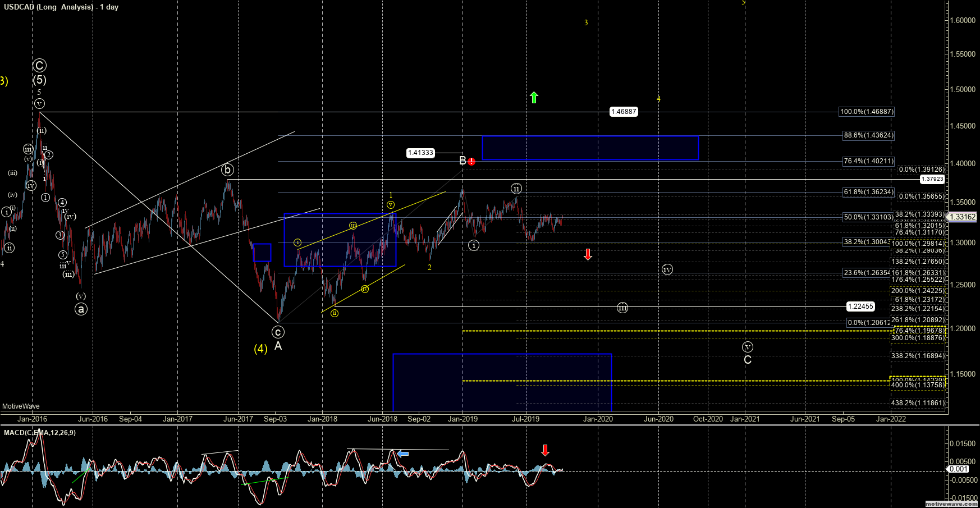Select the 438.2%(1.11861) extension label
The width and height of the screenshot is (980, 508).
[x=918, y=403]
